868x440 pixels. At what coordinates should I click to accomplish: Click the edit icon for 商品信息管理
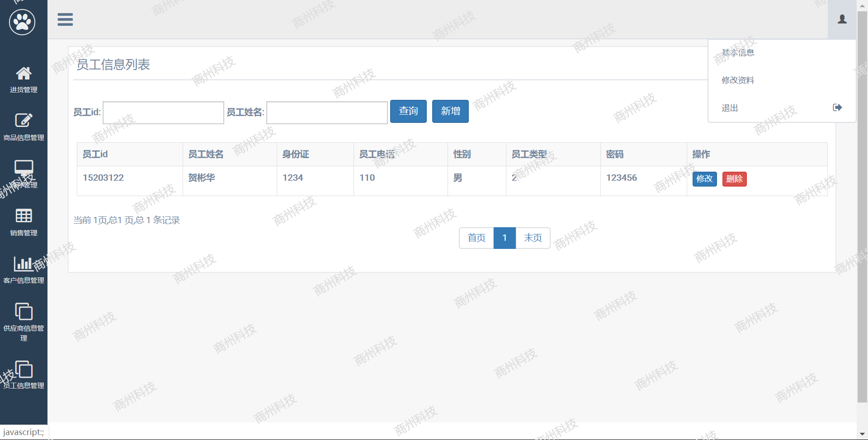pos(24,120)
